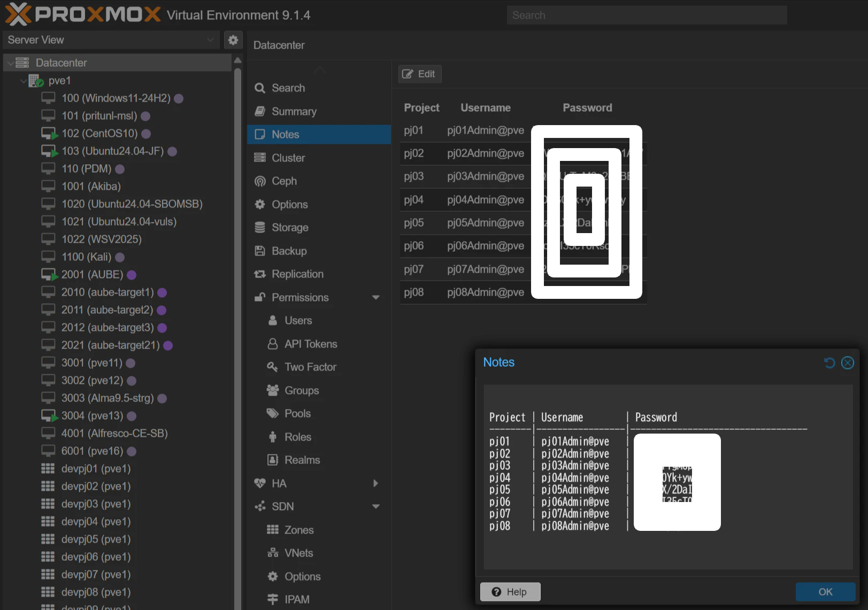Select 103 (Ubuntu24.04-JF) in the tree
The image size is (868, 610).
[x=112, y=151]
